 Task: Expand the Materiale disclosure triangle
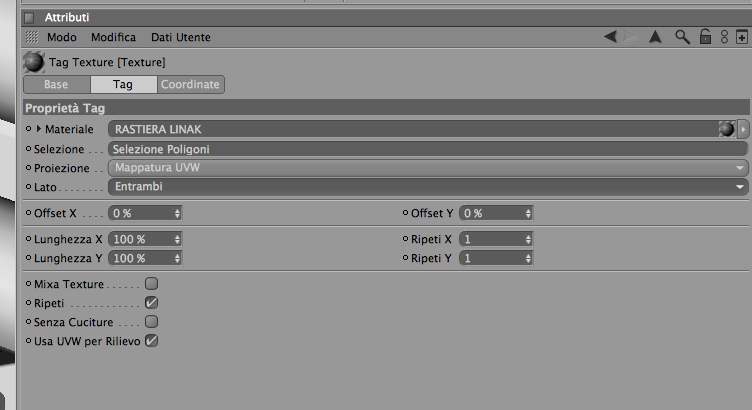[40, 129]
